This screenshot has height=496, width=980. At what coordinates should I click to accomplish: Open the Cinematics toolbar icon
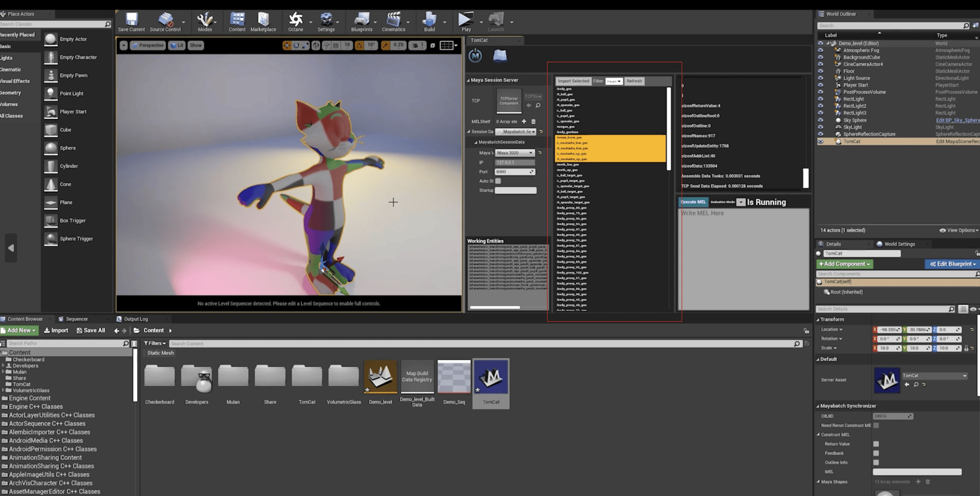click(x=393, y=22)
